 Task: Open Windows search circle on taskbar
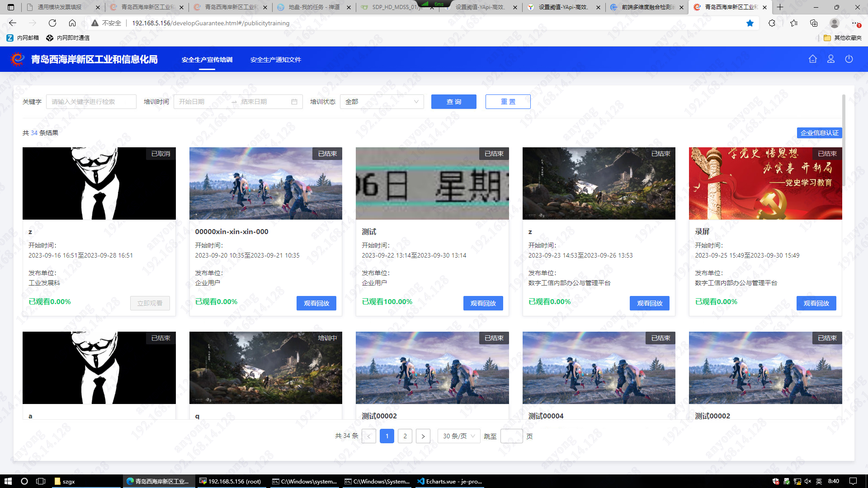(24, 481)
